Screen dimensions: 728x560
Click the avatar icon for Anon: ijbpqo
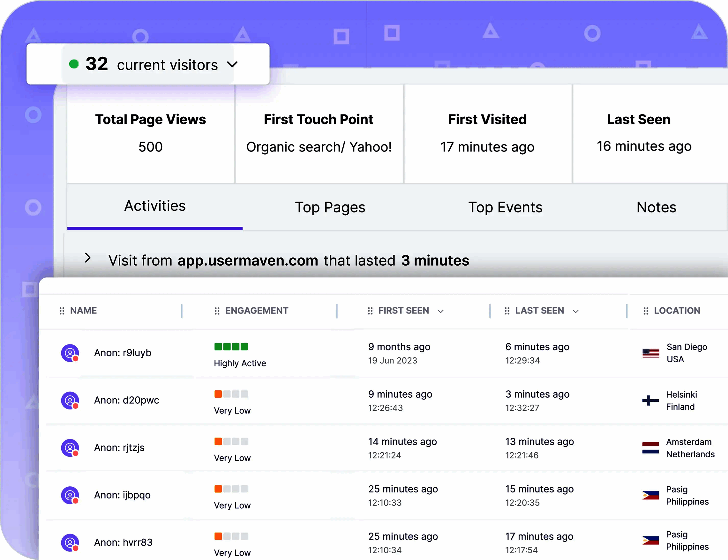click(x=70, y=495)
